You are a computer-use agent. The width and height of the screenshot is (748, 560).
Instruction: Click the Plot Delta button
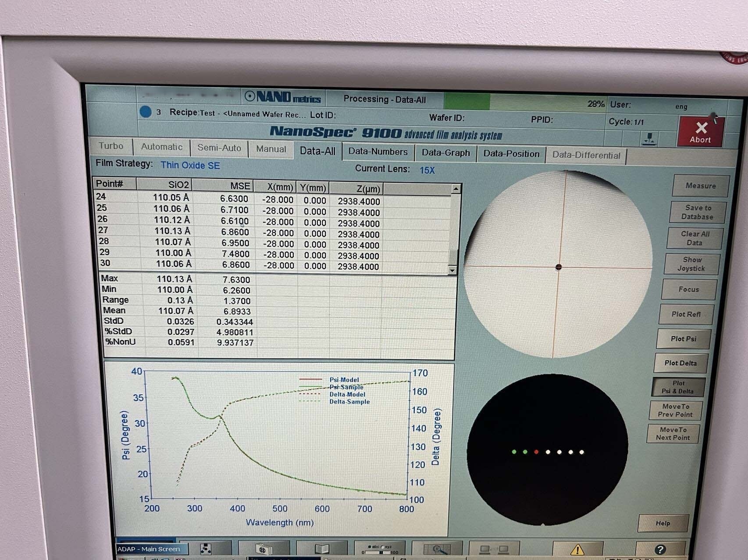click(x=680, y=363)
